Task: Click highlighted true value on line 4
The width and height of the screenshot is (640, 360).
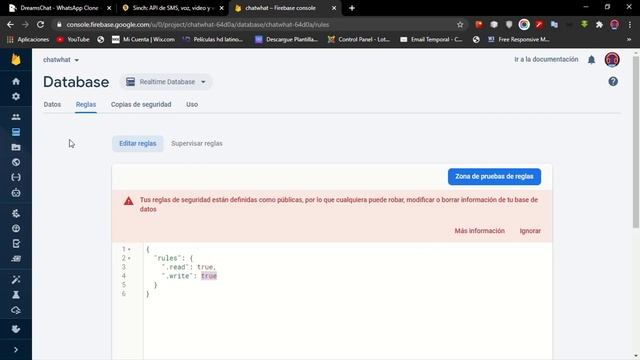Action: [209, 276]
